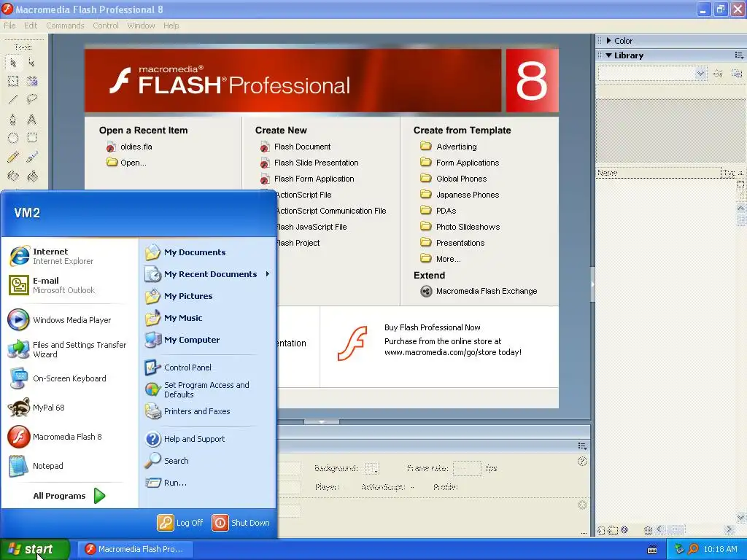Viewport: 747px width, 560px height.
Task: Open the Commands menu
Action: (x=65, y=26)
